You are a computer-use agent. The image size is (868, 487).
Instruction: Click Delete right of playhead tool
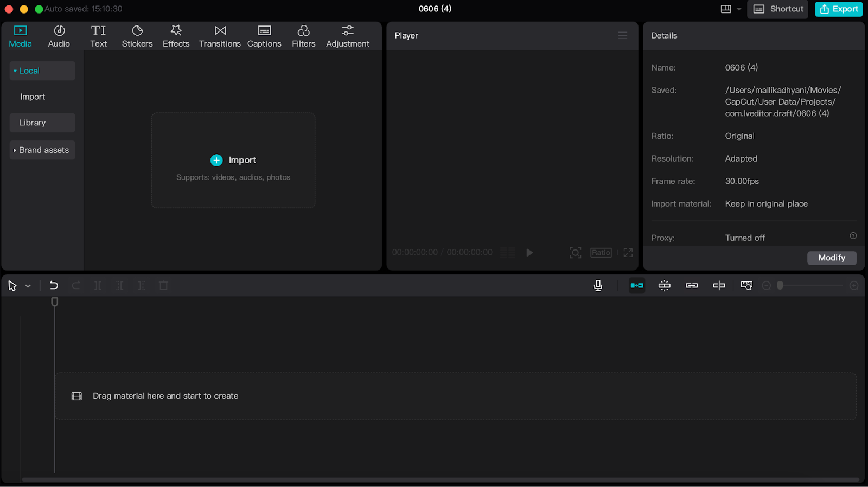(141, 285)
